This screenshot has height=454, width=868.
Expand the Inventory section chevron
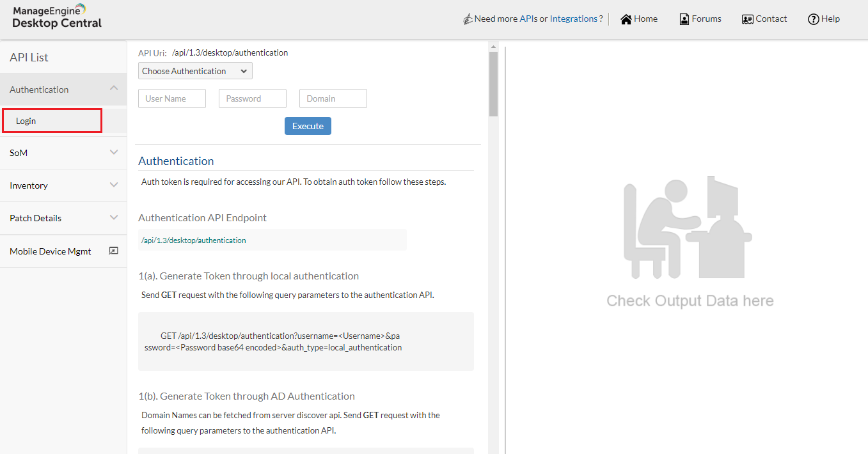pyautogui.click(x=114, y=185)
